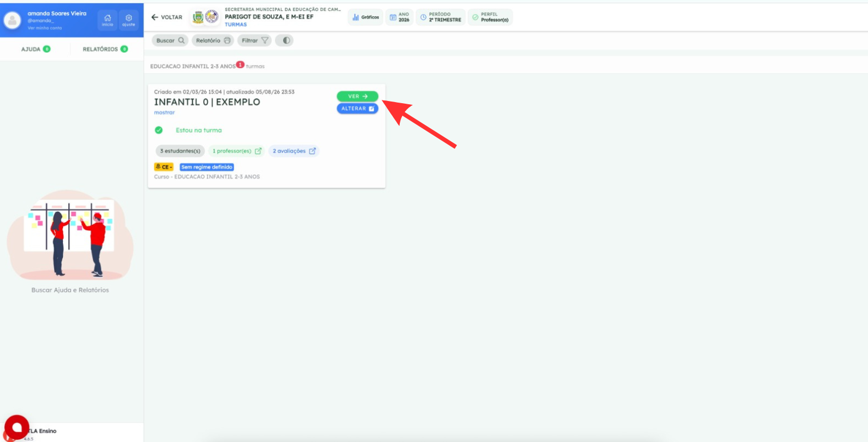Click the municipal coat of arms logo
This screenshot has width=868, height=442.
click(198, 17)
